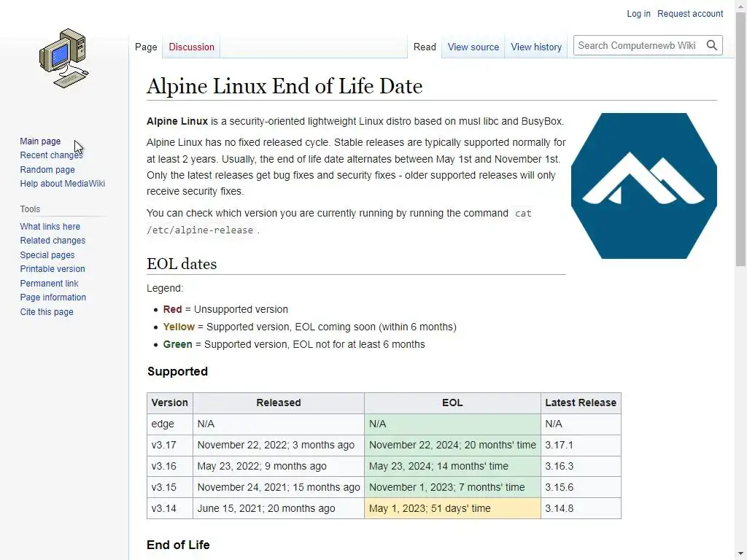Click the Released column header
This screenshot has height=560, width=747.
click(x=279, y=402)
